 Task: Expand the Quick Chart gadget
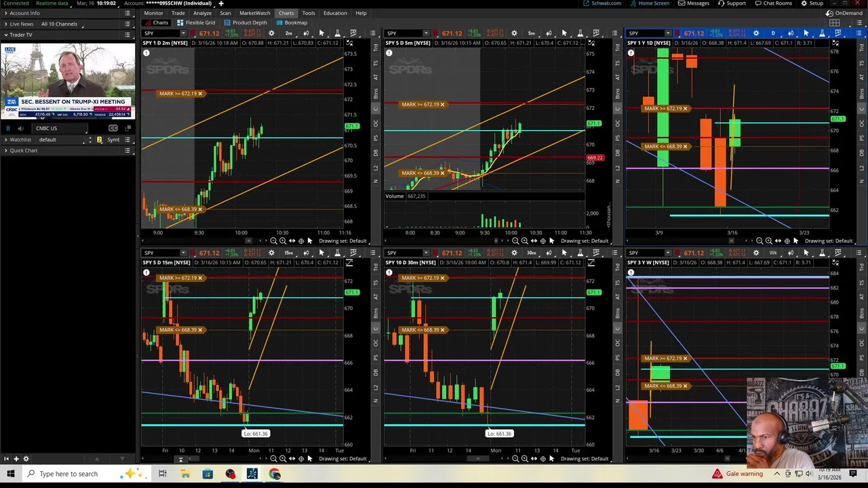(5, 150)
